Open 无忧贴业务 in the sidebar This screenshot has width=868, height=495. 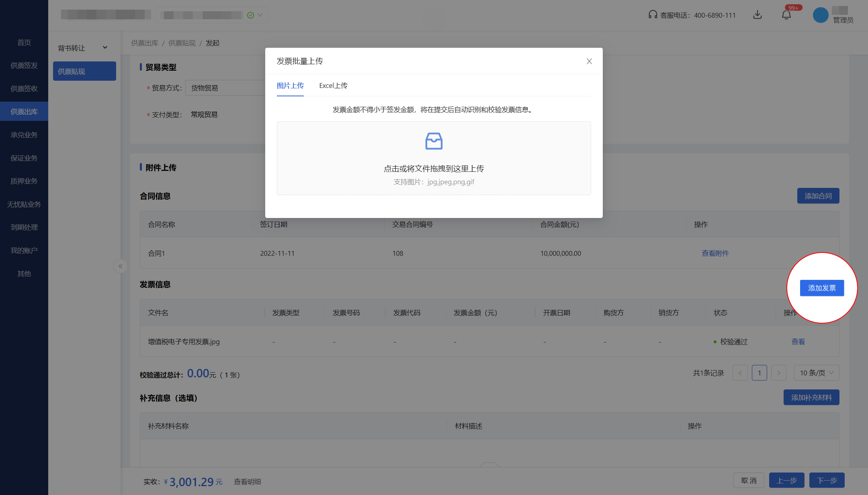pyautogui.click(x=24, y=204)
